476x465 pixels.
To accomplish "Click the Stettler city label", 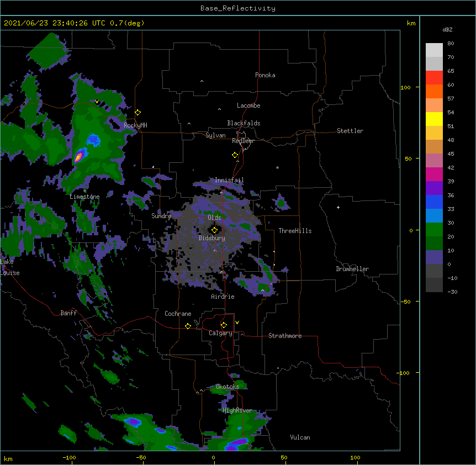I will [350, 131].
